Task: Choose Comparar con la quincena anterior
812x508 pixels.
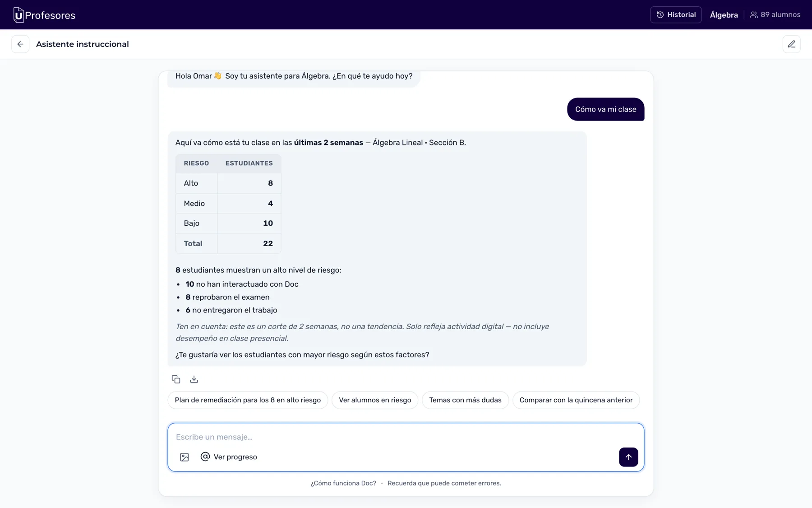Action: coord(576,400)
